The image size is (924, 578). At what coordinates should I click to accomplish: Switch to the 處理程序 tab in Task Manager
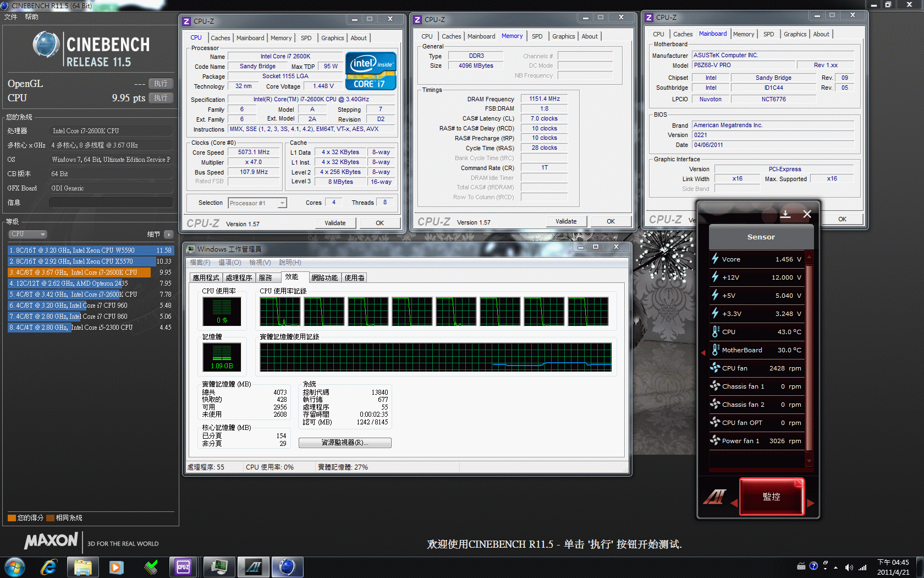tap(239, 277)
